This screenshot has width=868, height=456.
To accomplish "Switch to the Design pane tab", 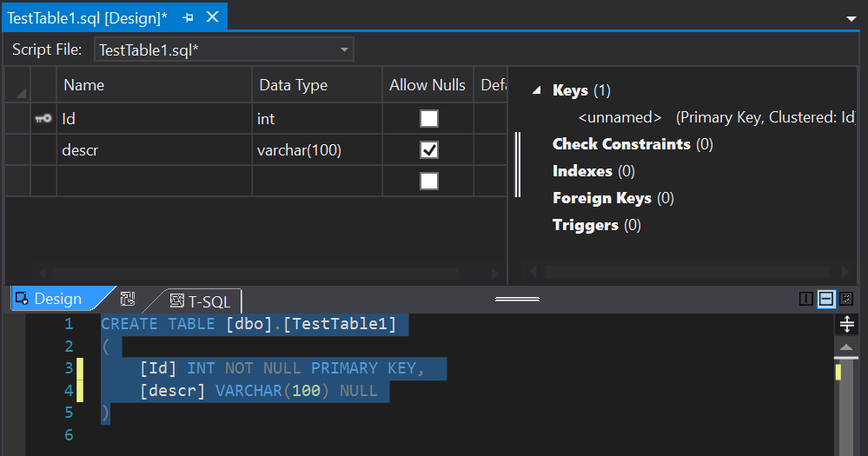I will pos(57,299).
